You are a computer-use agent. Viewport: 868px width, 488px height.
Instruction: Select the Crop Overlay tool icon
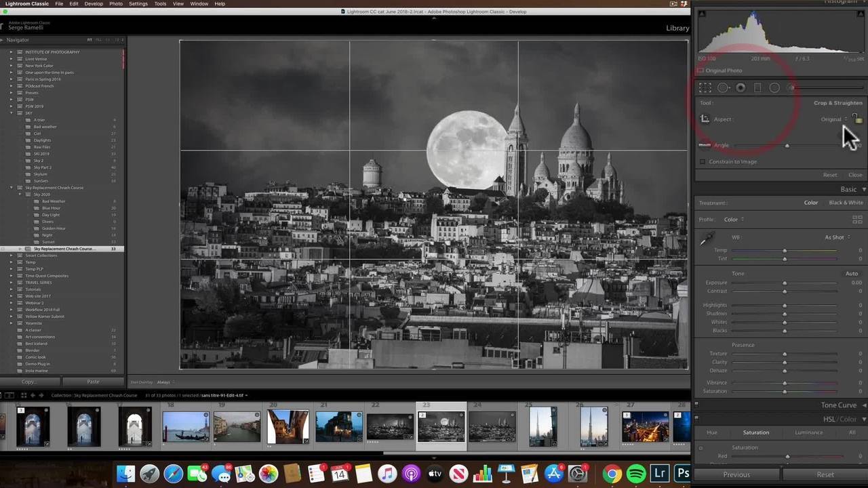[x=705, y=87]
